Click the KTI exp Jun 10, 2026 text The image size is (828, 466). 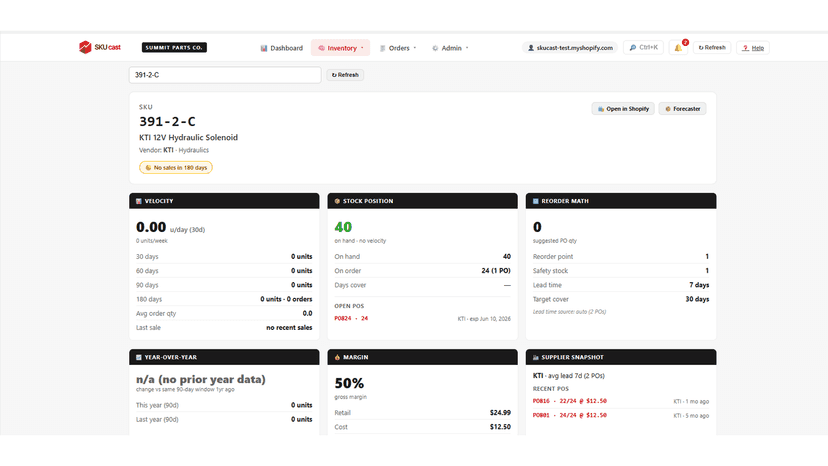point(484,319)
